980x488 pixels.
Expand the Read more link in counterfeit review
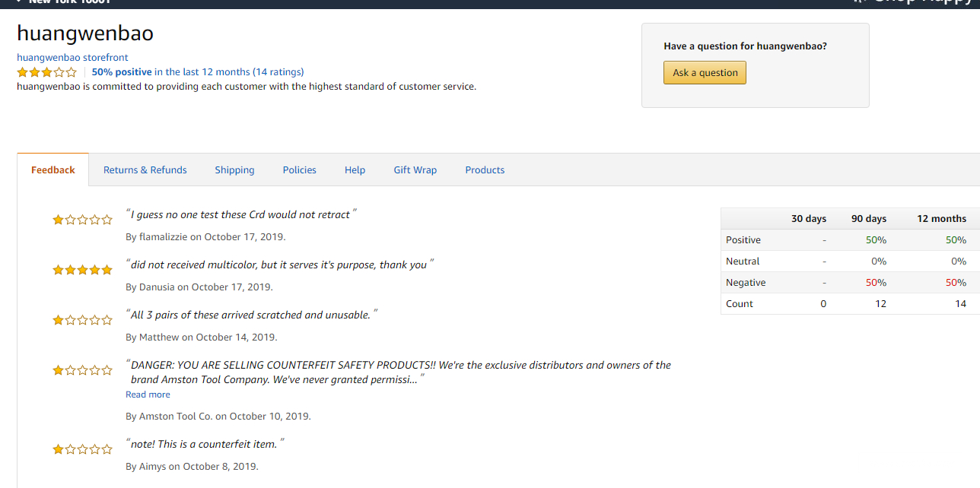[148, 395]
